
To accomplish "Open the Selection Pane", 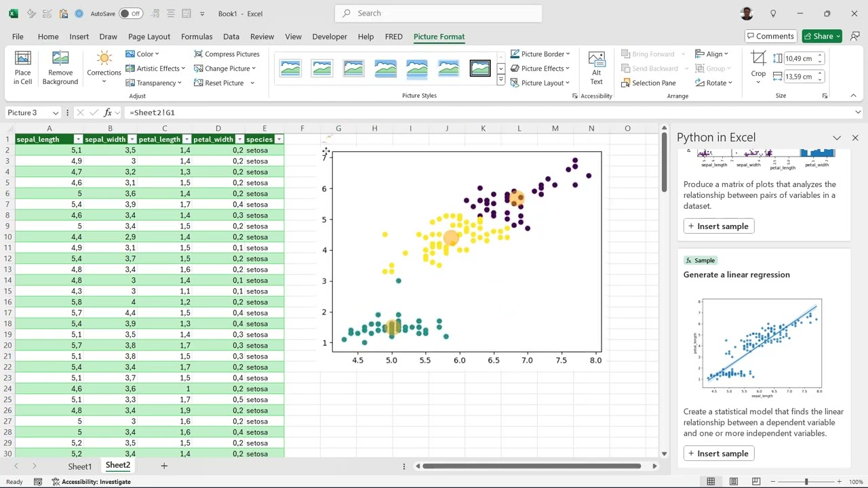I will (x=648, y=83).
